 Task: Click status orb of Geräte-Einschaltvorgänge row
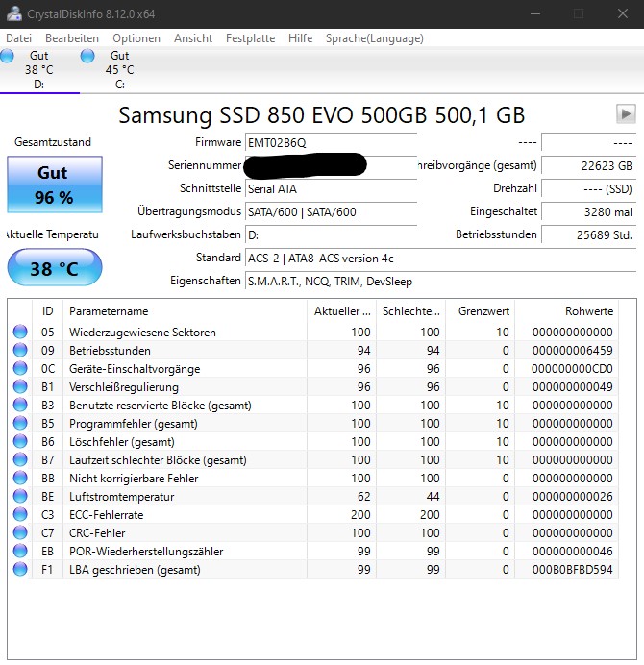click(x=20, y=368)
